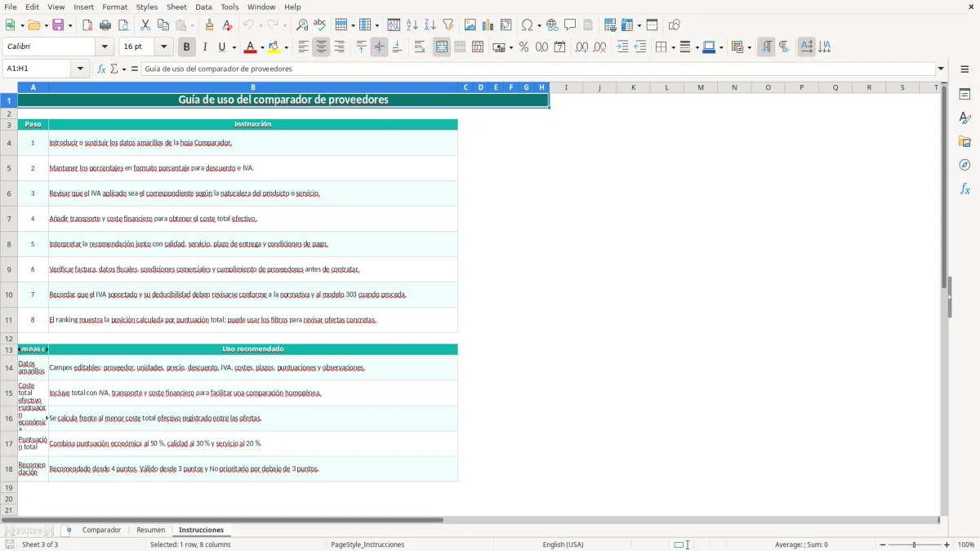
Task: Expand the Name Box dropdown
Action: point(81,69)
